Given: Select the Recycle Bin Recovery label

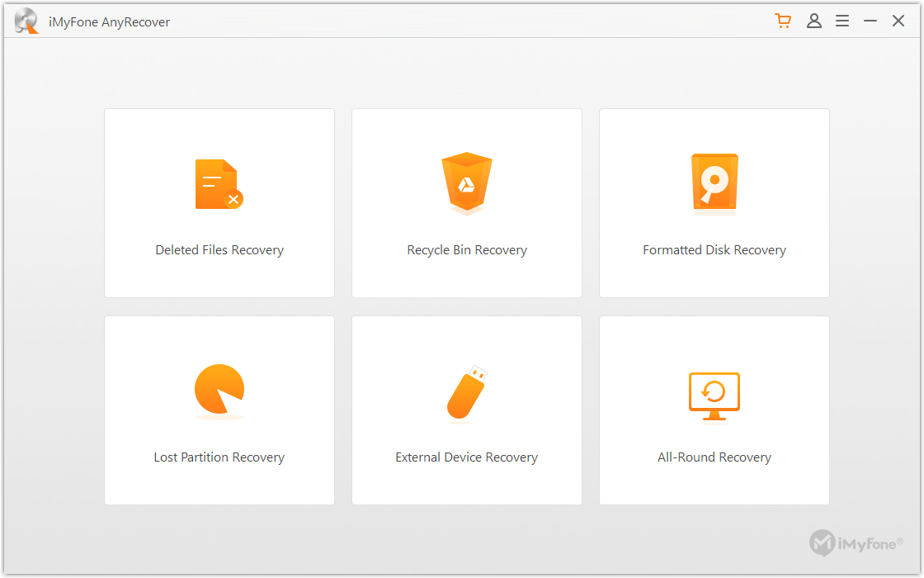Looking at the screenshot, I should pos(467,250).
